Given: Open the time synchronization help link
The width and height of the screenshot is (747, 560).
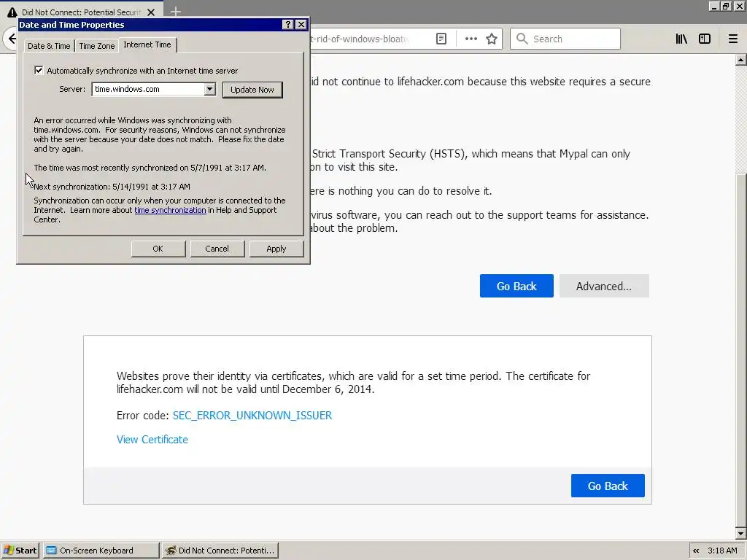Looking at the screenshot, I should (170, 210).
